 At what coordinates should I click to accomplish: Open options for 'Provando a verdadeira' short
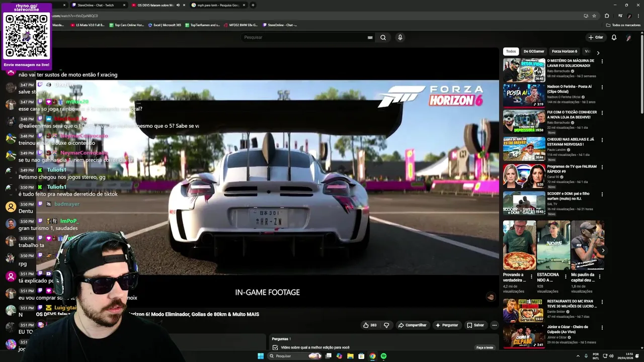(531, 276)
